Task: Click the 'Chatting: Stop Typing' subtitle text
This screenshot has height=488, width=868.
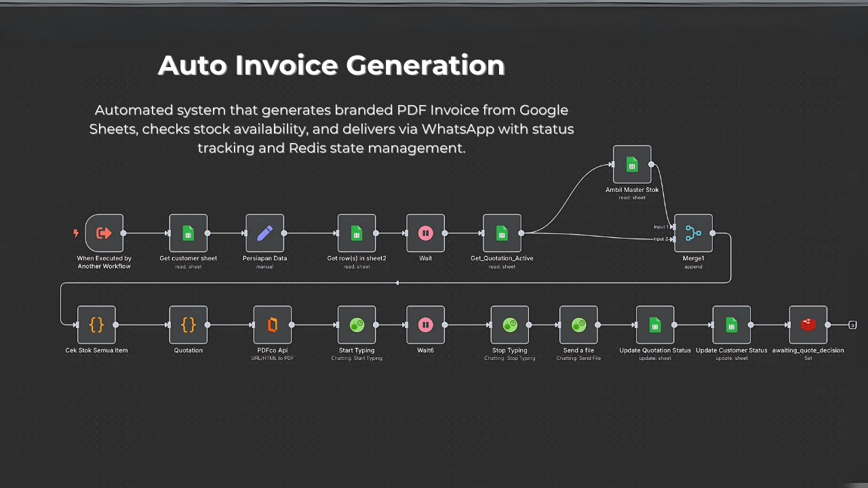Action: [510, 358]
